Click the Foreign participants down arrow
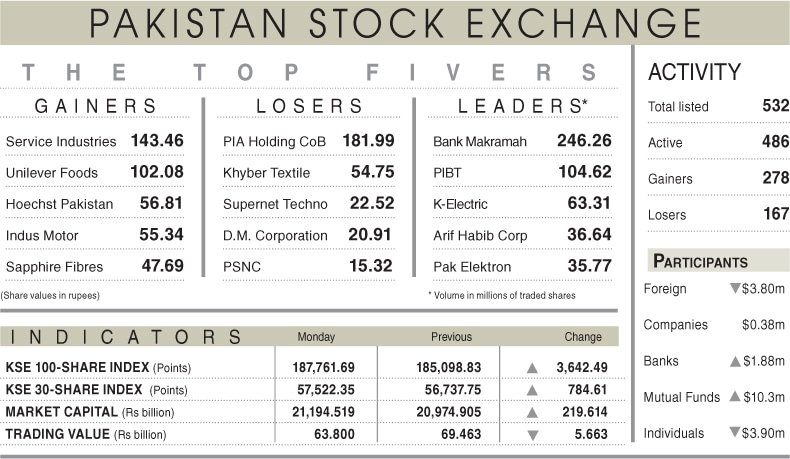Viewport: 790px width, 459px height. pos(735,289)
